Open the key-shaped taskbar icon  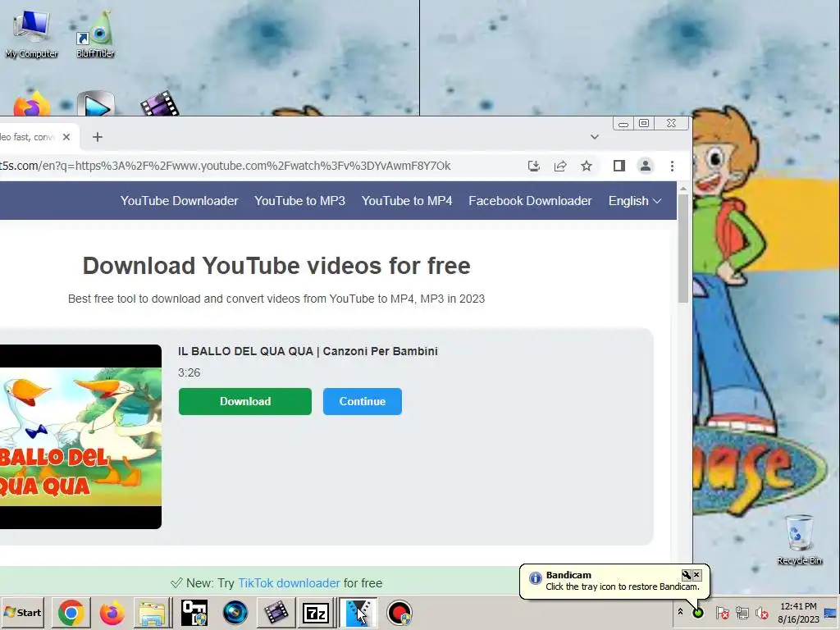(194, 613)
